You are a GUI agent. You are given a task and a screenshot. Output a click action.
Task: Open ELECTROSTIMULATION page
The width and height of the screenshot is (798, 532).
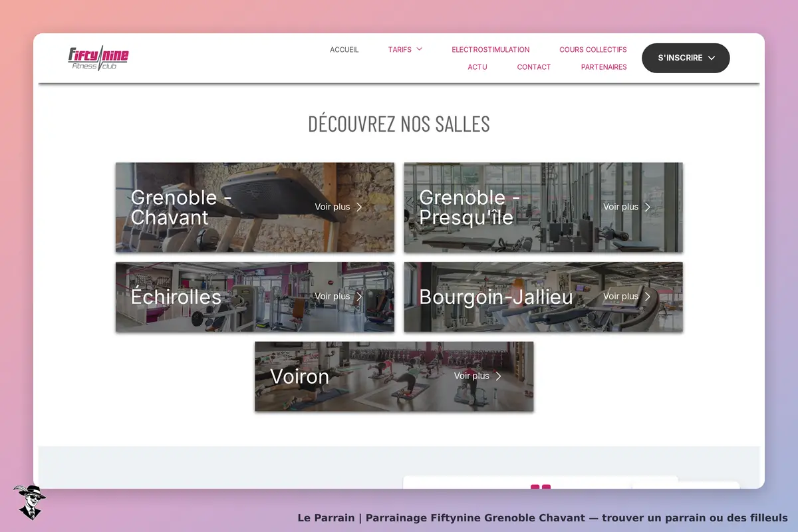491,50
